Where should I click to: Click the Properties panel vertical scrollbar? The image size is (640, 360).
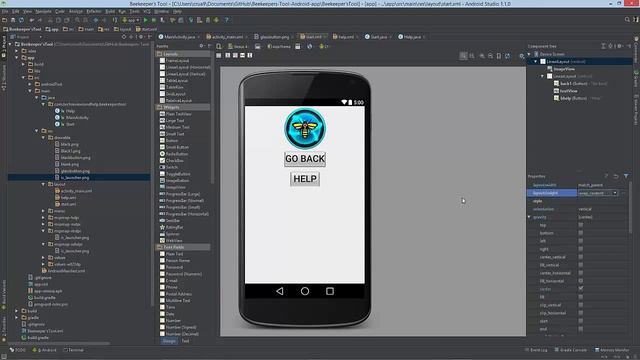[631, 208]
